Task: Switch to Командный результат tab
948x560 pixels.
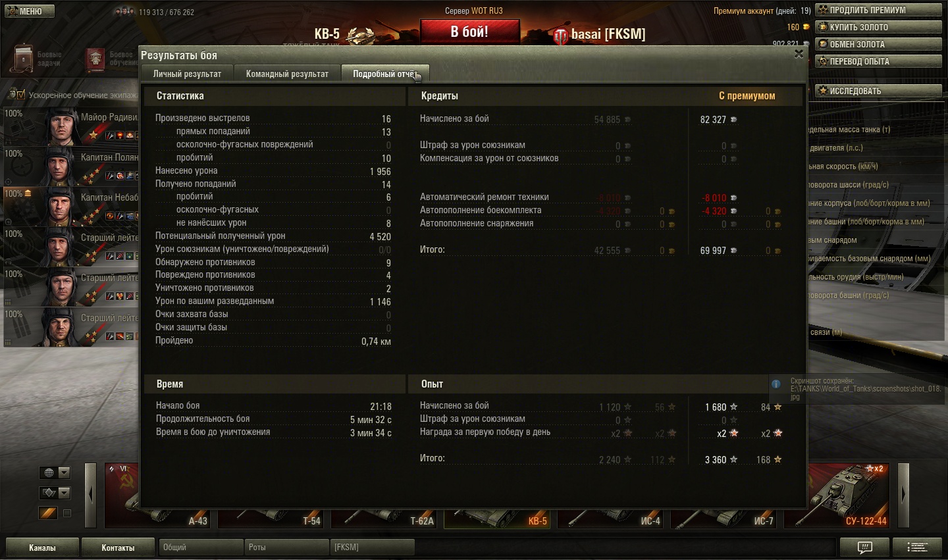Action: [x=287, y=74]
